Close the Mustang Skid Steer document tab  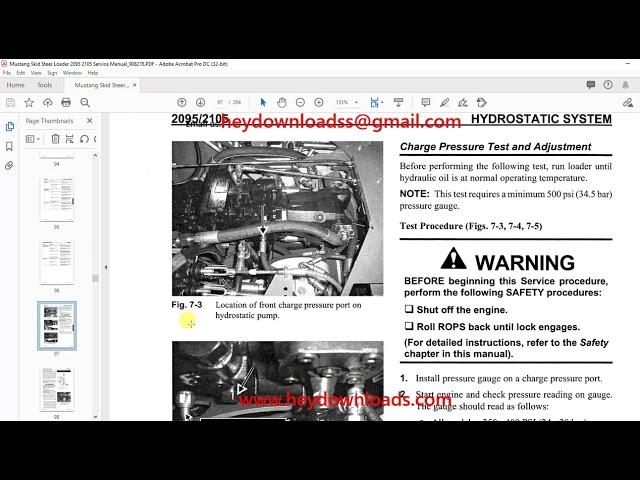click(135, 85)
